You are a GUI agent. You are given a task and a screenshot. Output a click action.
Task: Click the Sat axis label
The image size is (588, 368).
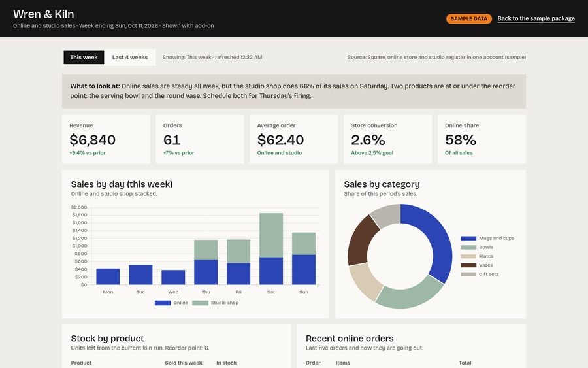271,292
